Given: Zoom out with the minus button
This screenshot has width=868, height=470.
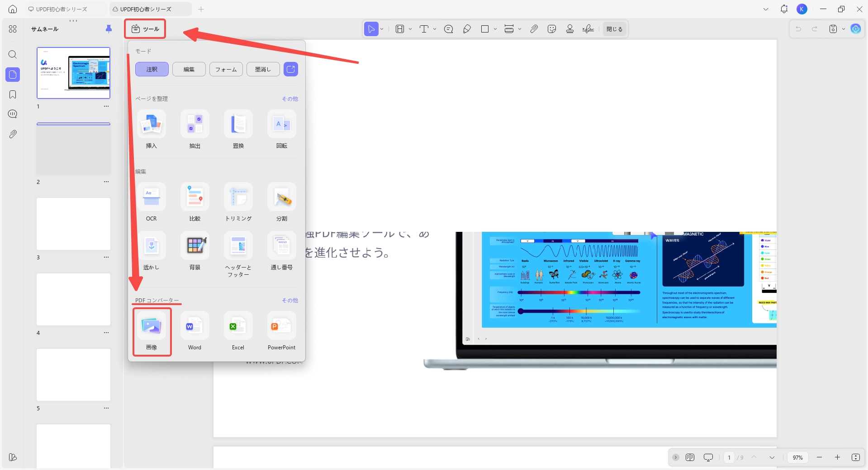Looking at the screenshot, I should point(819,457).
